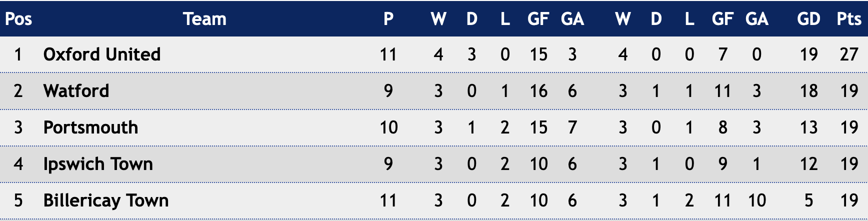Screen dimensions: 868x221
Task: Click the P (played) column header
Action: 388,18
